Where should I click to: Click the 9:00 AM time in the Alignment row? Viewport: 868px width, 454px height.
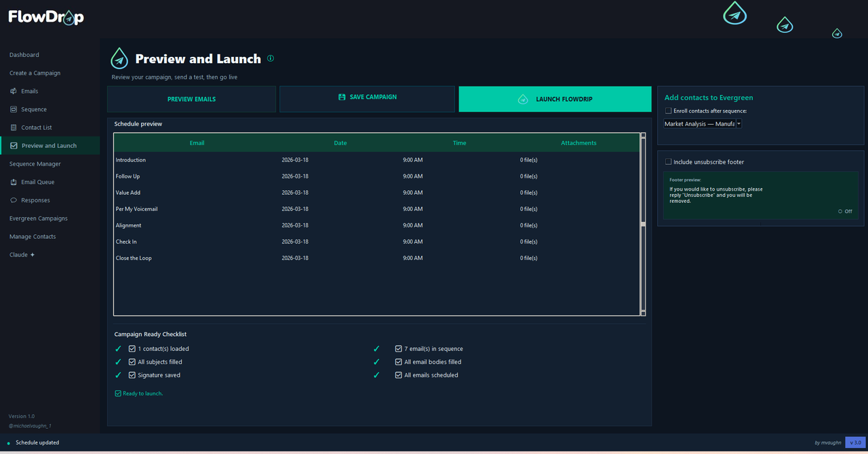pyautogui.click(x=412, y=225)
